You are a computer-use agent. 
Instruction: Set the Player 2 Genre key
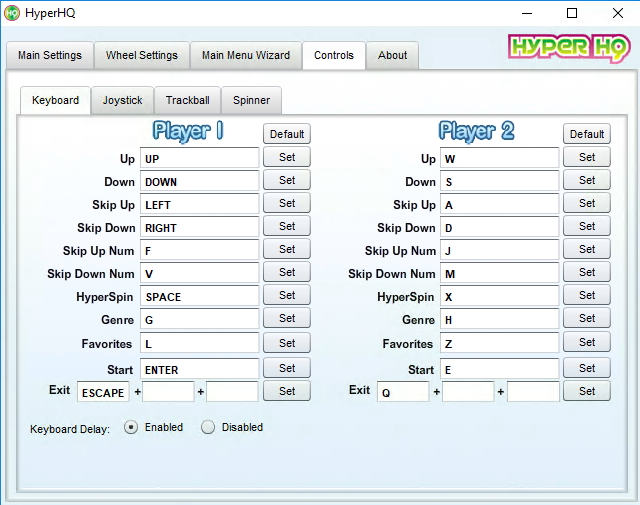[x=587, y=318]
